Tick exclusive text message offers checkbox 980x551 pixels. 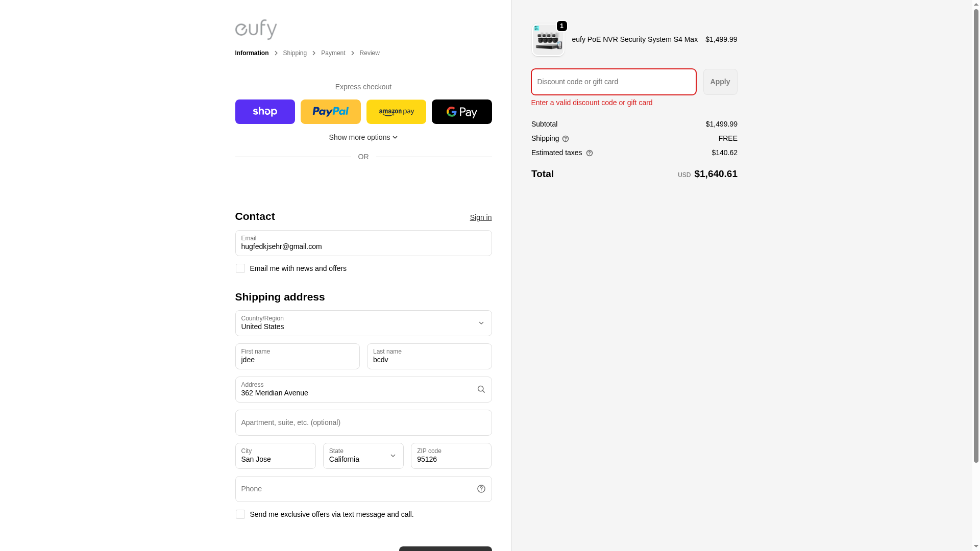pyautogui.click(x=240, y=514)
